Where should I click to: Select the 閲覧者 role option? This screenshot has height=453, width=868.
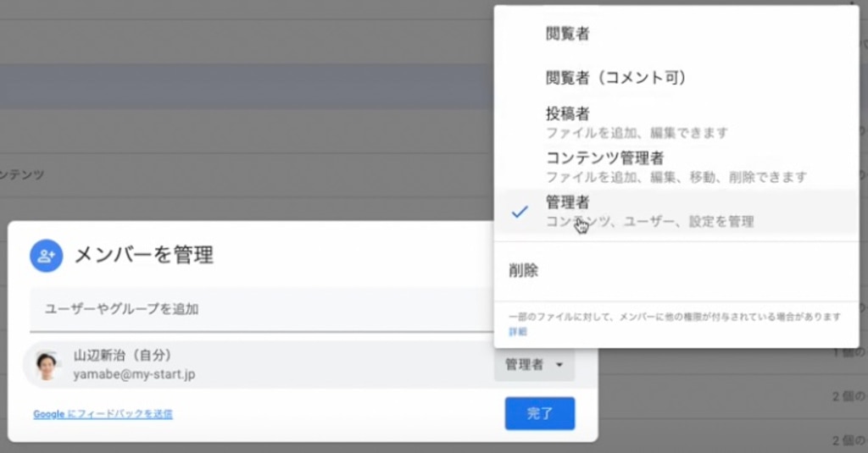pyautogui.click(x=567, y=35)
